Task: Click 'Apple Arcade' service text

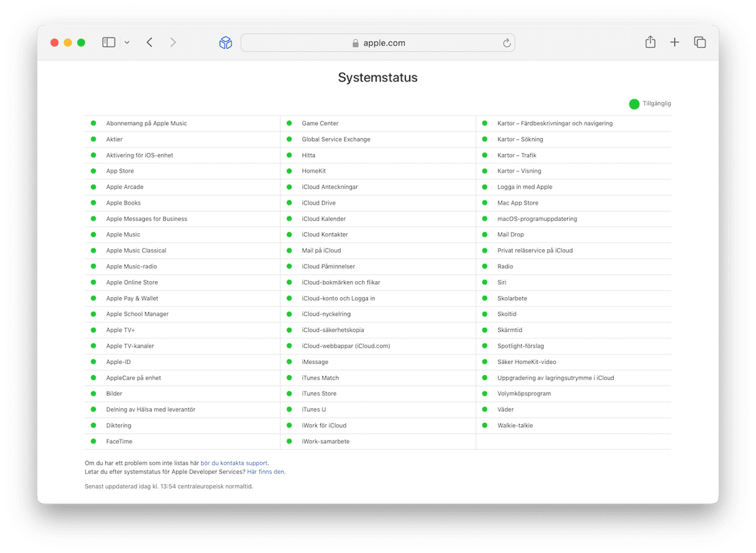Action: 124,187
